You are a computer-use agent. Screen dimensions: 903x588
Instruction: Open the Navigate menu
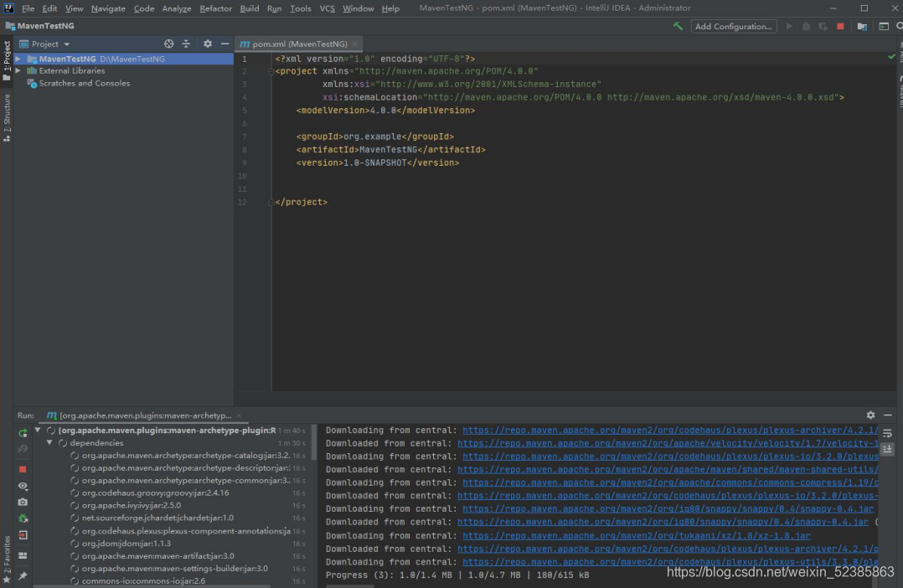[x=108, y=8]
